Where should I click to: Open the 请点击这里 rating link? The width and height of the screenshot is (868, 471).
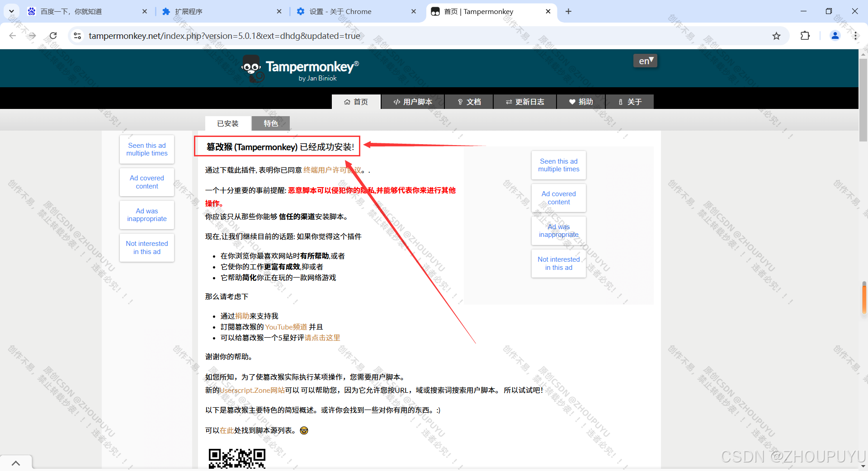coord(322,338)
